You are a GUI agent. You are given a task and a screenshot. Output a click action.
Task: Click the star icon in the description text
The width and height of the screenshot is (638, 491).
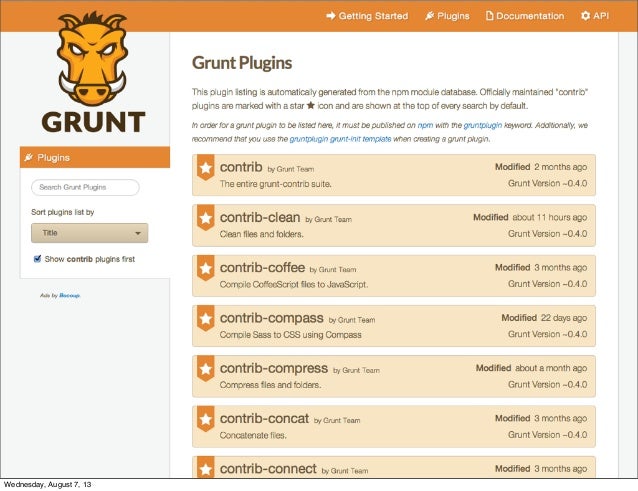pyautogui.click(x=310, y=105)
